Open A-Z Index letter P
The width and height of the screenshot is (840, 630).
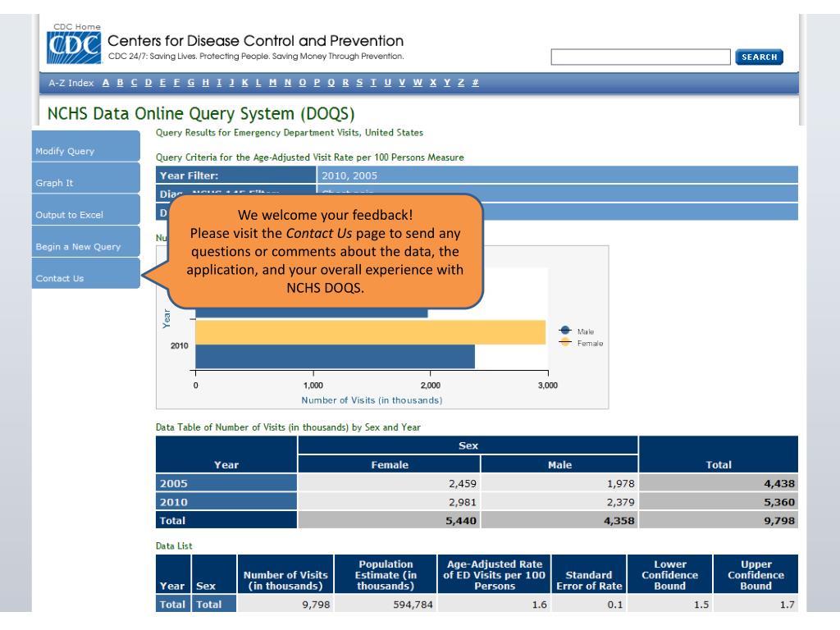pyautogui.click(x=317, y=83)
